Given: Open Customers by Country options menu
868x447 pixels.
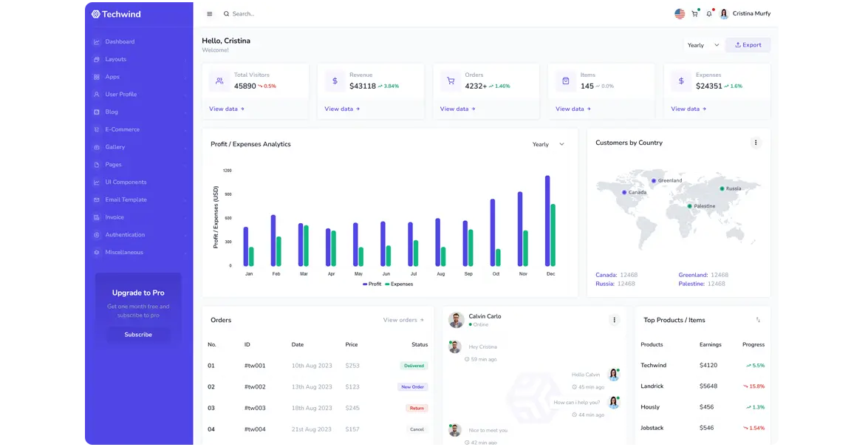Looking at the screenshot, I should tap(755, 143).
